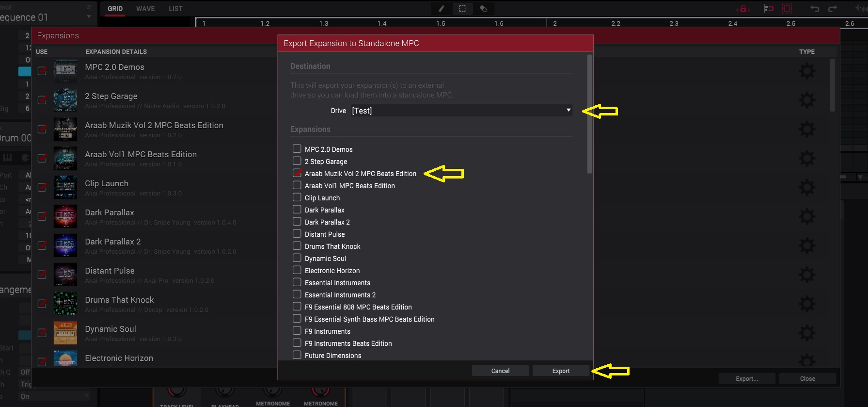
Task: Click Expansions window vertical scrollbar
Action: click(833, 85)
